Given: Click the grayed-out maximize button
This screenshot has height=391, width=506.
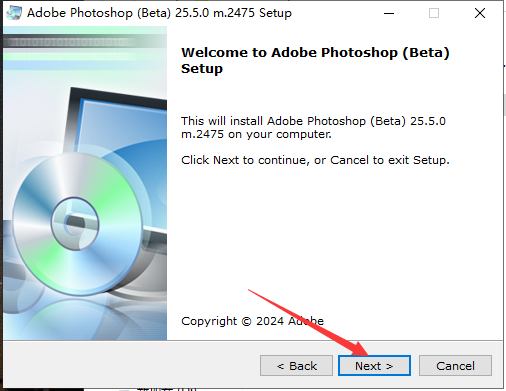Looking at the screenshot, I should (434, 13).
